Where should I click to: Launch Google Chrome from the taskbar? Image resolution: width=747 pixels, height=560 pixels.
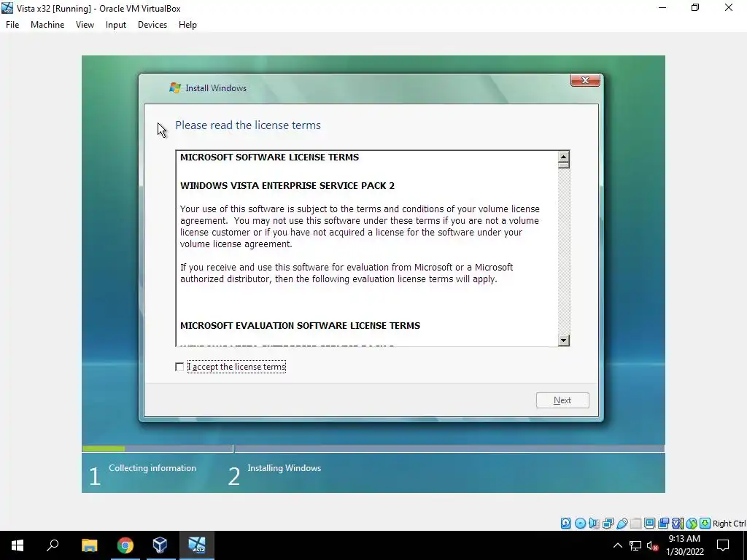(x=125, y=545)
